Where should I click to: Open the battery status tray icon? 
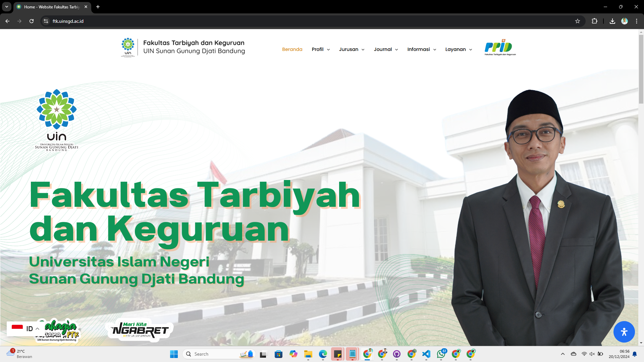pos(600,354)
